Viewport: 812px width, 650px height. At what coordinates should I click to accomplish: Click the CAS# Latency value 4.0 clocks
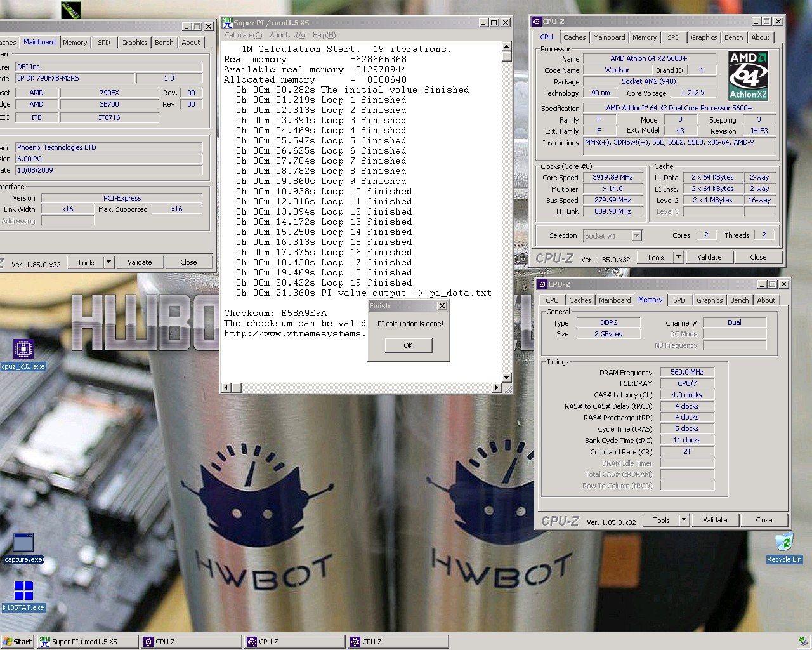[687, 395]
